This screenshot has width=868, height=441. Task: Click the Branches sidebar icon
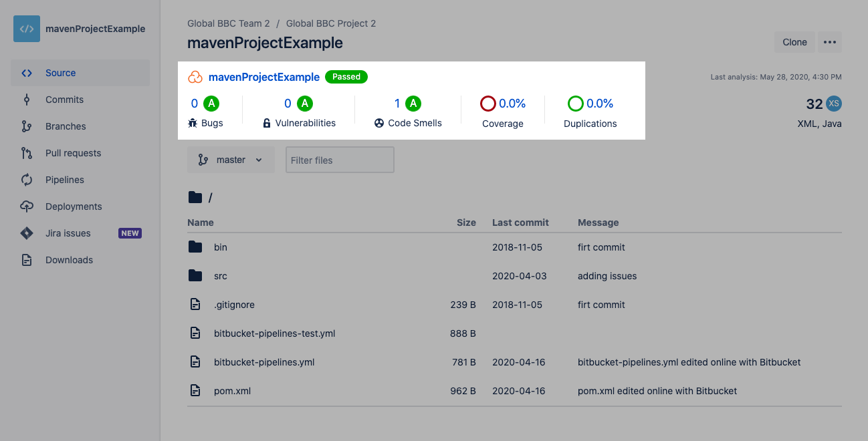click(27, 126)
